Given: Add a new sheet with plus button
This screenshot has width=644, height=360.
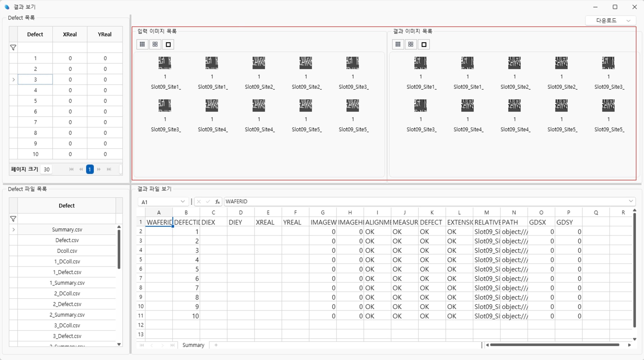Looking at the screenshot, I should point(216,345).
